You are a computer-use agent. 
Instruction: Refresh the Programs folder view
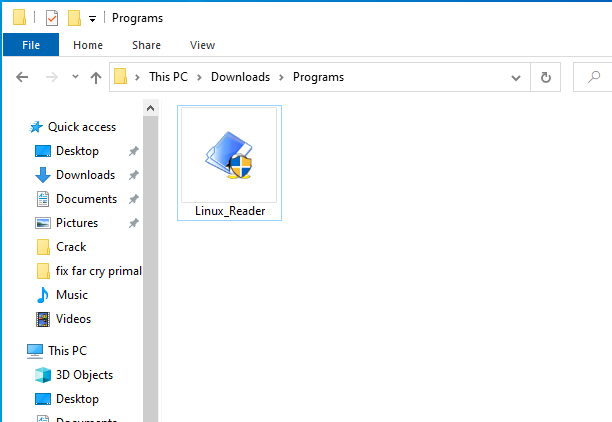(546, 77)
